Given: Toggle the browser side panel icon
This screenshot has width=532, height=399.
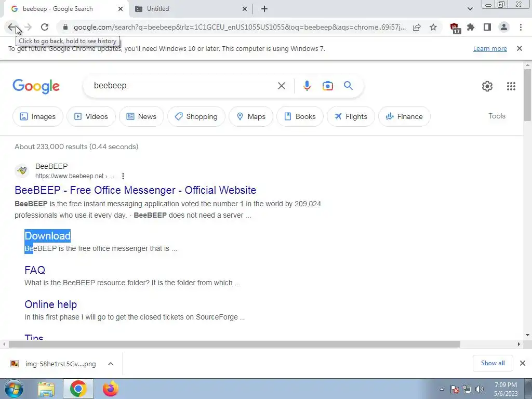Looking at the screenshot, I should point(487,27).
